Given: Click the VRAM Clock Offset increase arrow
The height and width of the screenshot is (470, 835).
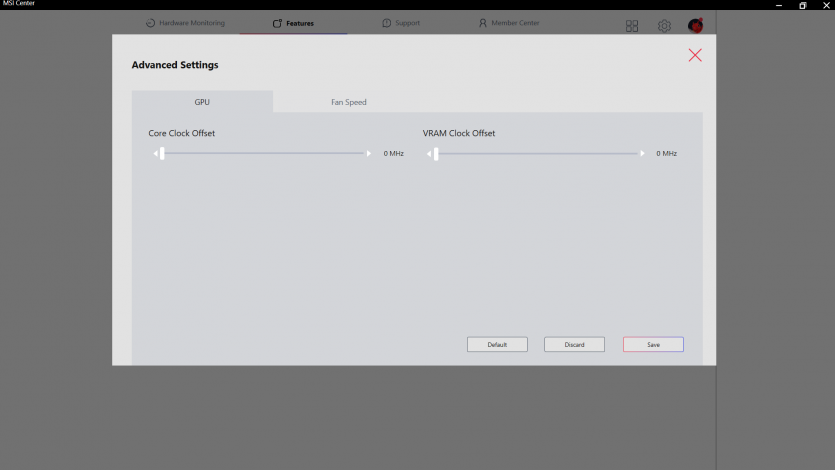Looking at the screenshot, I should (643, 154).
